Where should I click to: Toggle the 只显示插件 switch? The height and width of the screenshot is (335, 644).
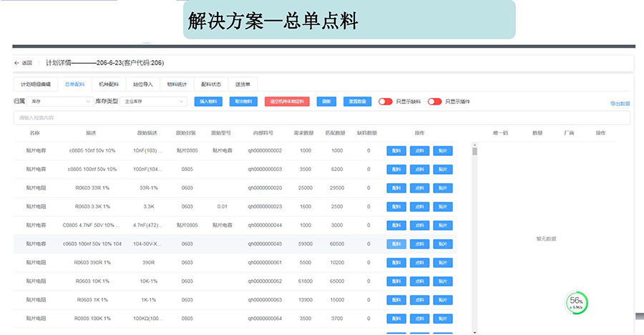tap(434, 102)
